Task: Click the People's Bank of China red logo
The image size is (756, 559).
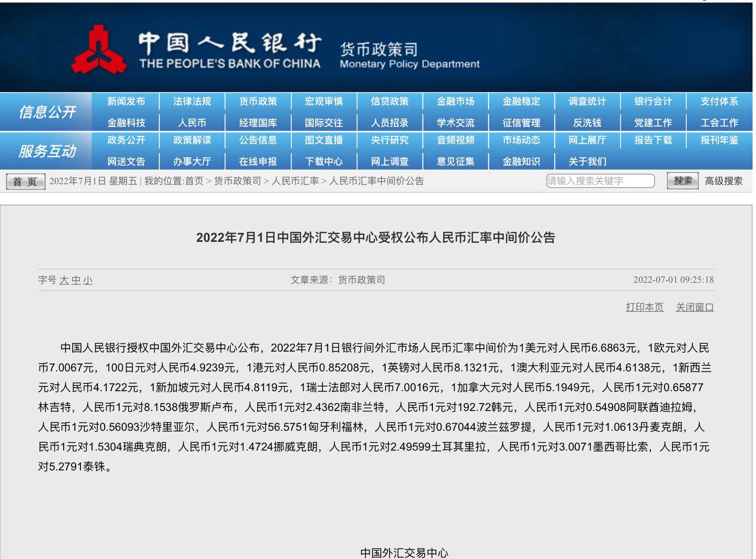Action: [99, 50]
